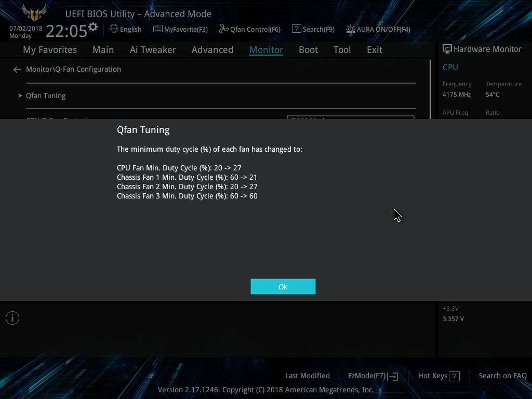Click the Chassis Fan 3 Min. Duty Cycle line
The width and height of the screenshot is (532, 399).
click(x=187, y=196)
